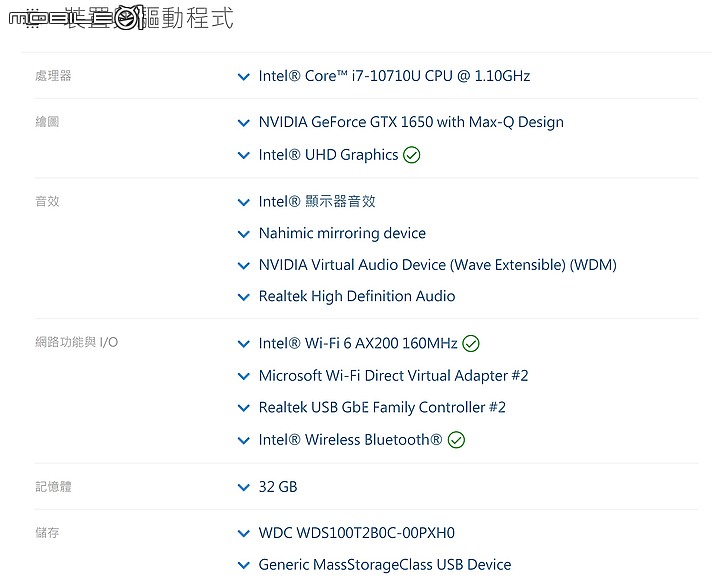
Task: Select the 音效 category label
Action: (x=47, y=202)
